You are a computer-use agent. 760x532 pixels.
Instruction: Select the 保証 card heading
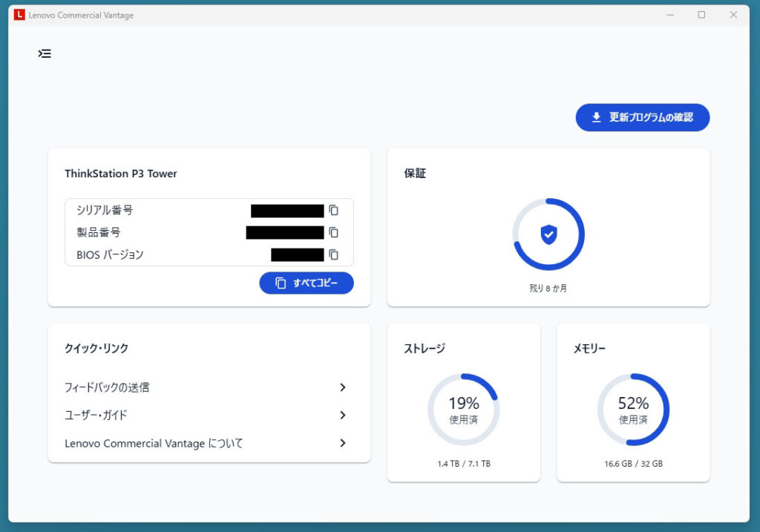pyautogui.click(x=415, y=174)
